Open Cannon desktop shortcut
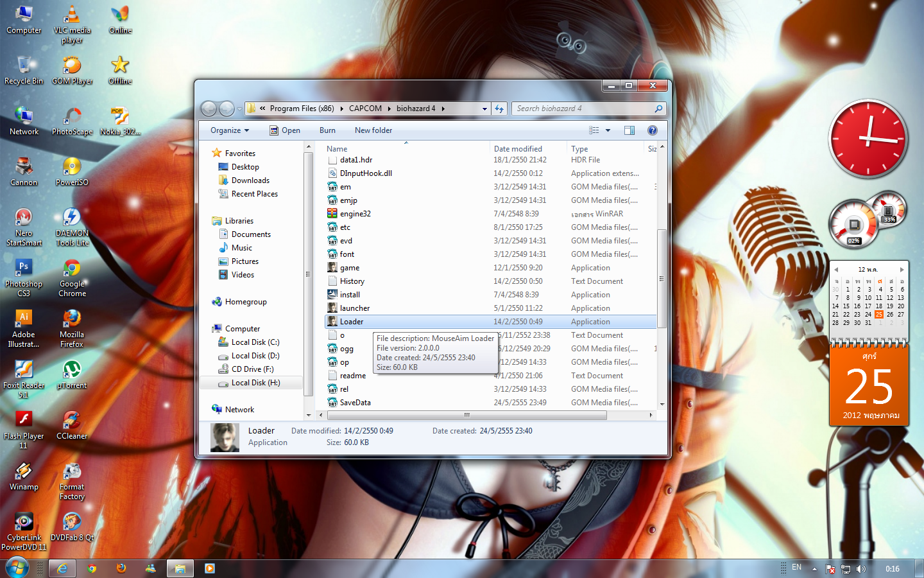Screen dimensions: 924x578 coord(24,172)
